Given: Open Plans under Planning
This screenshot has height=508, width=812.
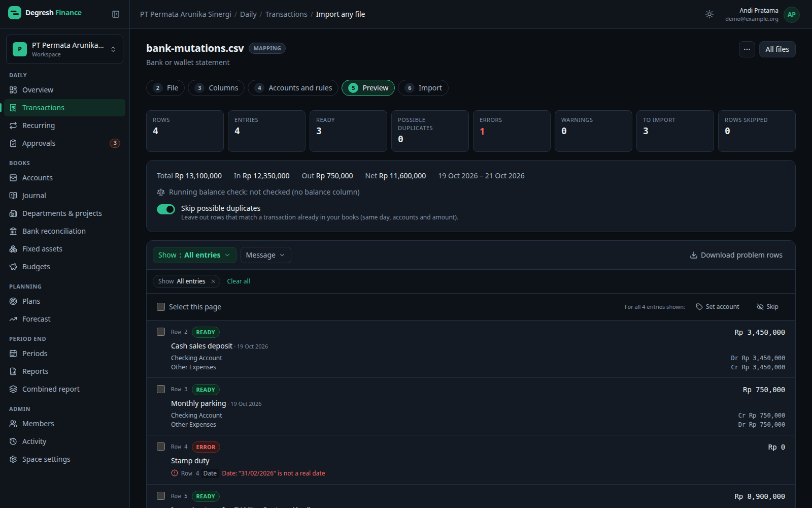Looking at the screenshot, I should (x=64, y=301).
